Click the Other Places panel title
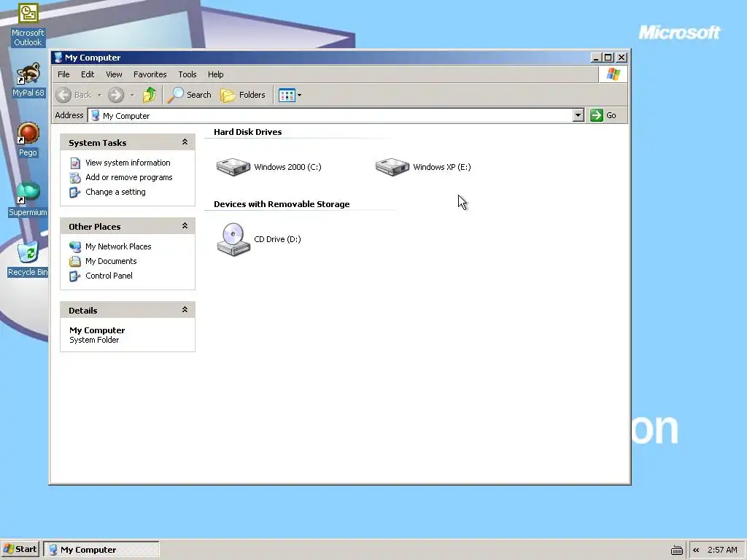Image resolution: width=747 pixels, height=560 pixels. [x=94, y=227]
